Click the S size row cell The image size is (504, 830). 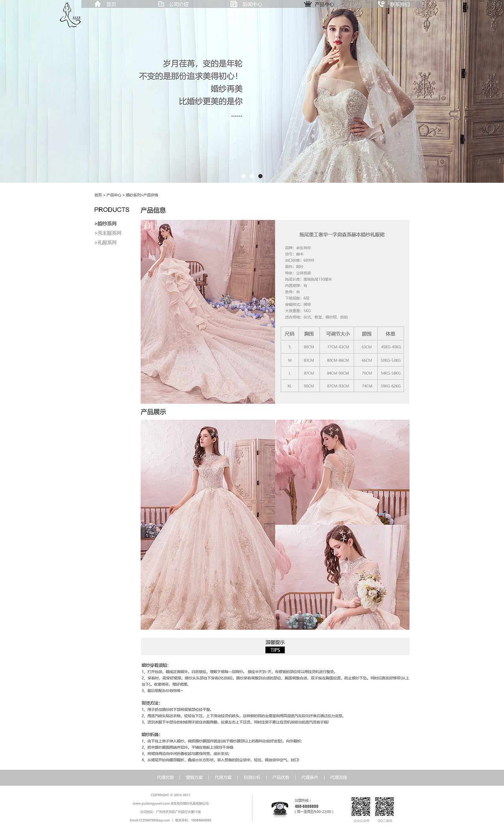290,347
